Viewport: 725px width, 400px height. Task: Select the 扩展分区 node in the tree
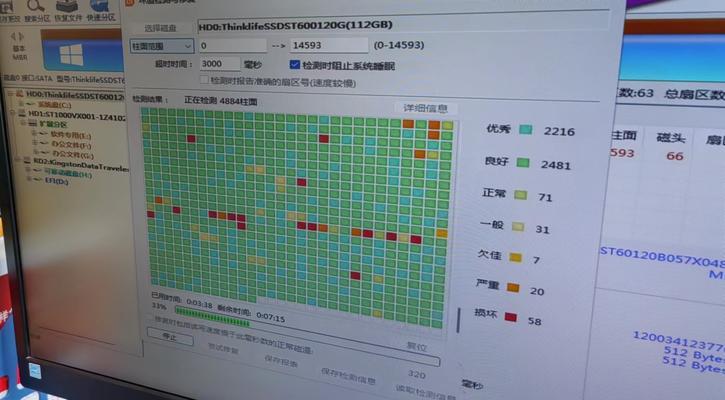[x=53, y=124]
